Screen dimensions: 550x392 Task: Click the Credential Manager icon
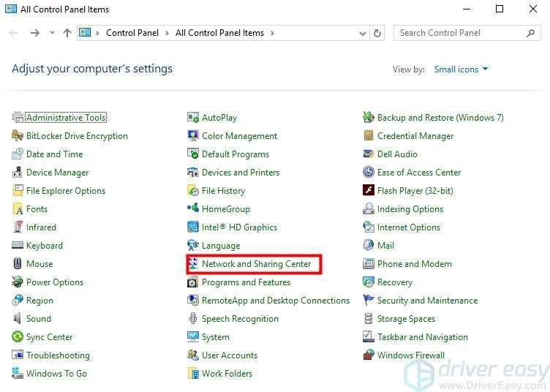point(369,136)
